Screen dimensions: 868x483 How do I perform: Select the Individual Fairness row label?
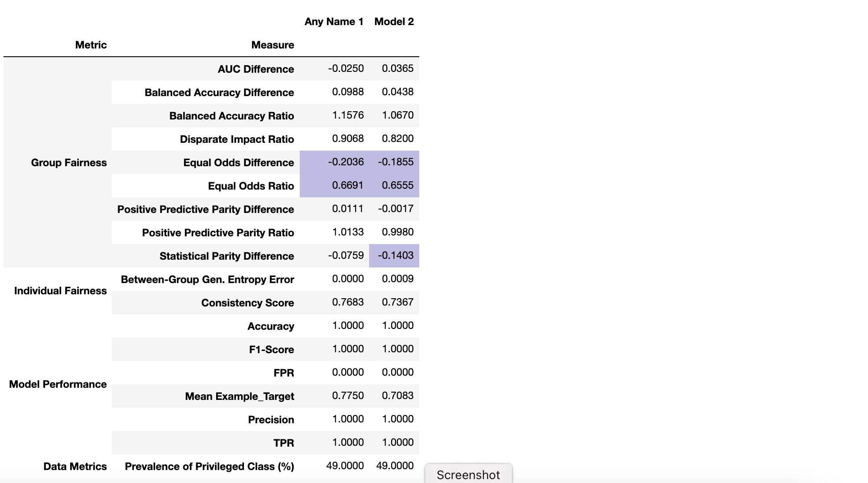point(60,291)
